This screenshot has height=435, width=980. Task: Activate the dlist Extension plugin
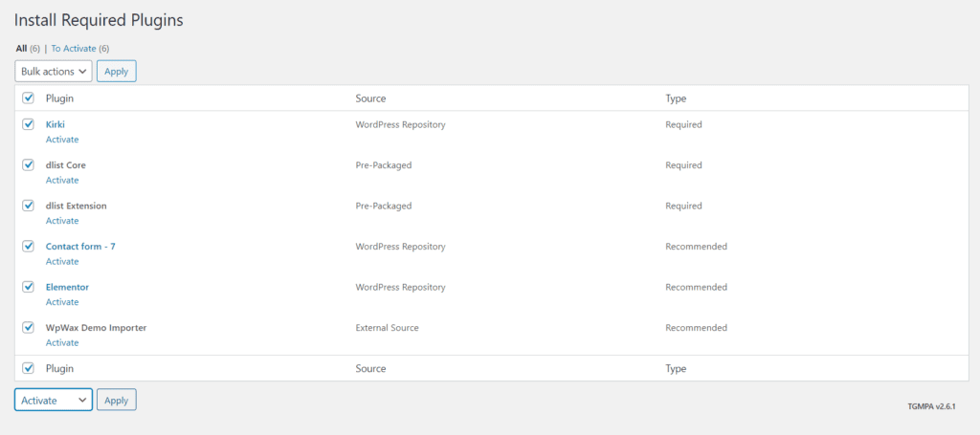point(62,220)
